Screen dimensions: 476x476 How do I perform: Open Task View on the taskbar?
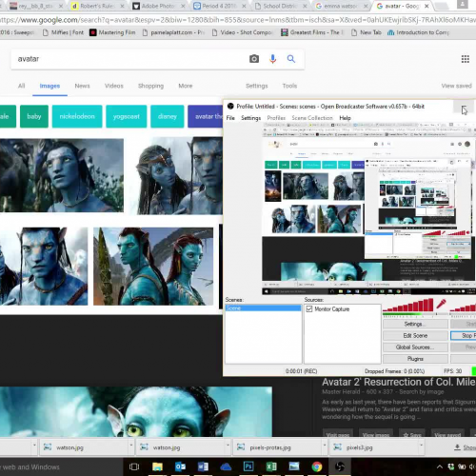(134, 466)
